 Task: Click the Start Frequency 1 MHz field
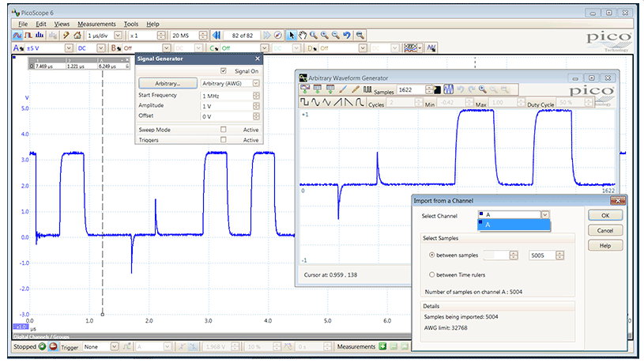[x=227, y=96]
